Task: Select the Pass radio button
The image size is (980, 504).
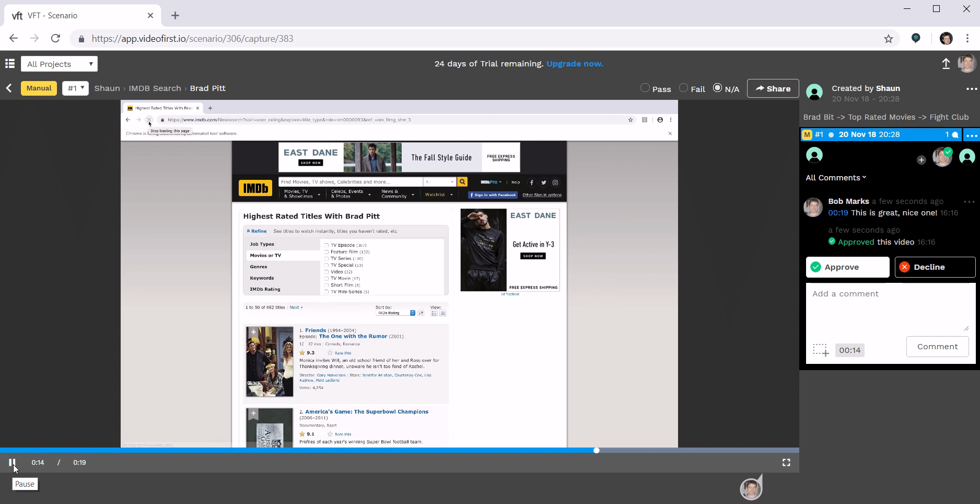Action: [645, 88]
